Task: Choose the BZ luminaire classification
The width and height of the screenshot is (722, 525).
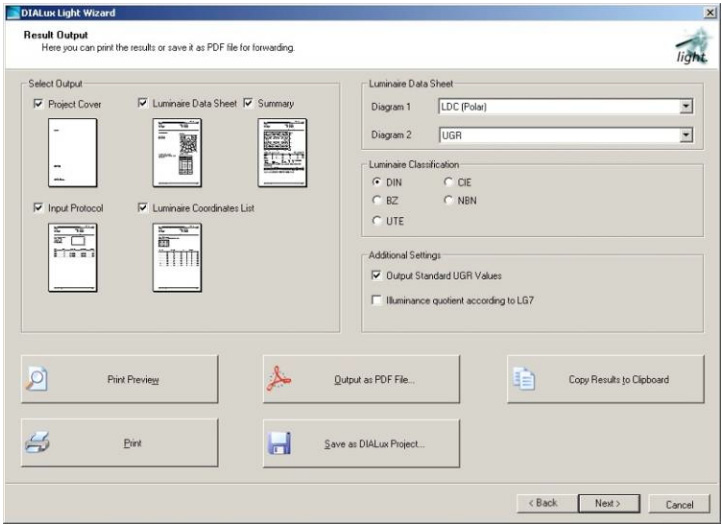Action: [x=377, y=200]
